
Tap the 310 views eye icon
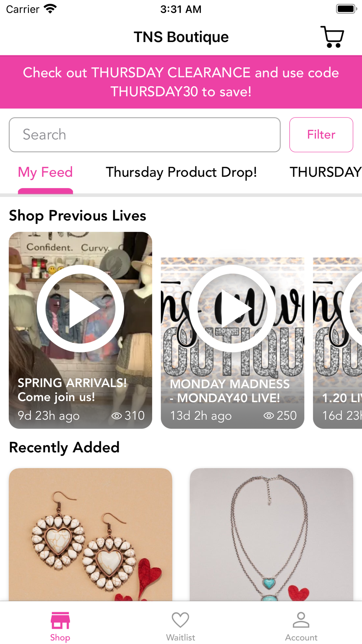point(117,416)
